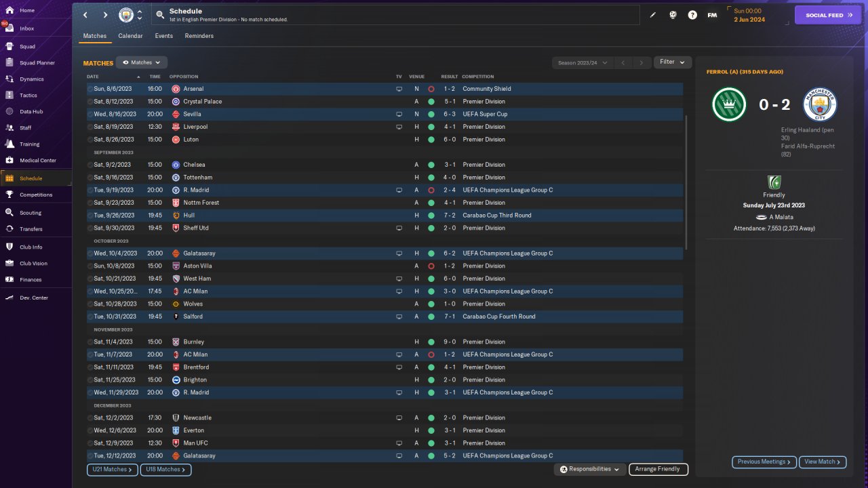868x488 pixels.
Task: Switch to the Calendar tab
Action: (130, 36)
